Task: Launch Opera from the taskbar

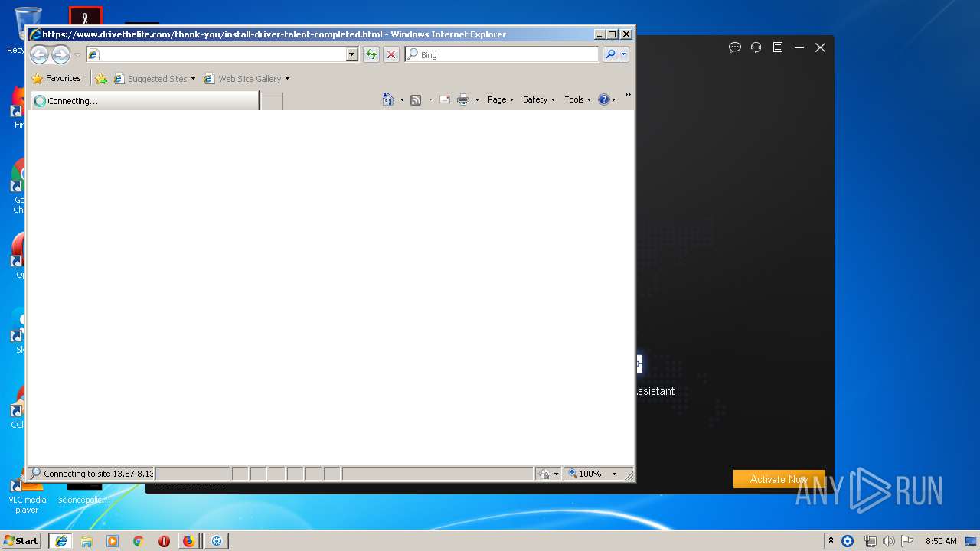Action: point(164,540)
